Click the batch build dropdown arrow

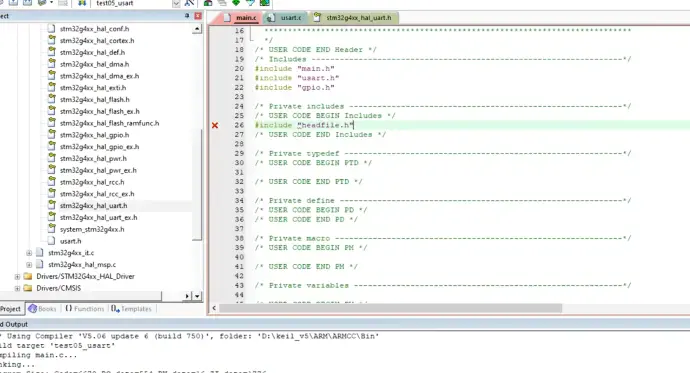click(51, 3)
